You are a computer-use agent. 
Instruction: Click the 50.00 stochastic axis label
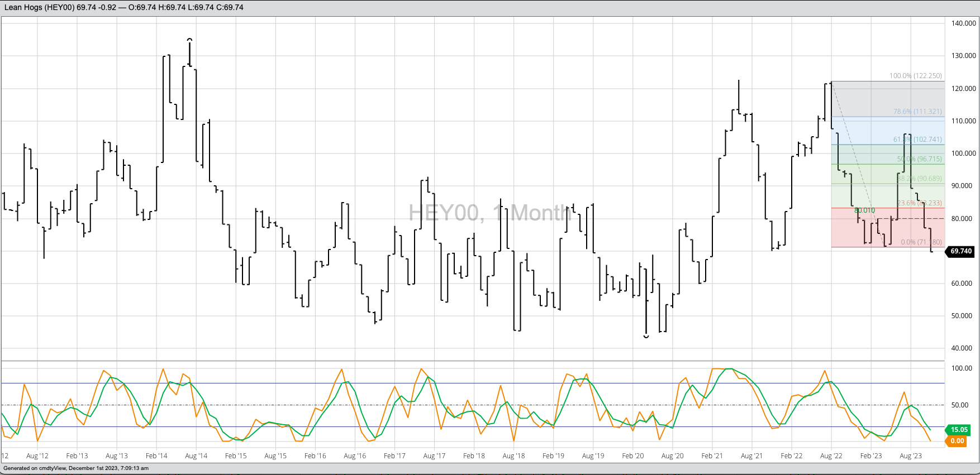tap(962, 405)
